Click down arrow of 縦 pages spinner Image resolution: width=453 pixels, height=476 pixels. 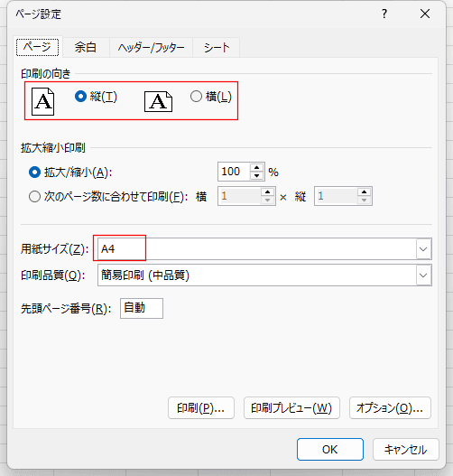[364, 200]
